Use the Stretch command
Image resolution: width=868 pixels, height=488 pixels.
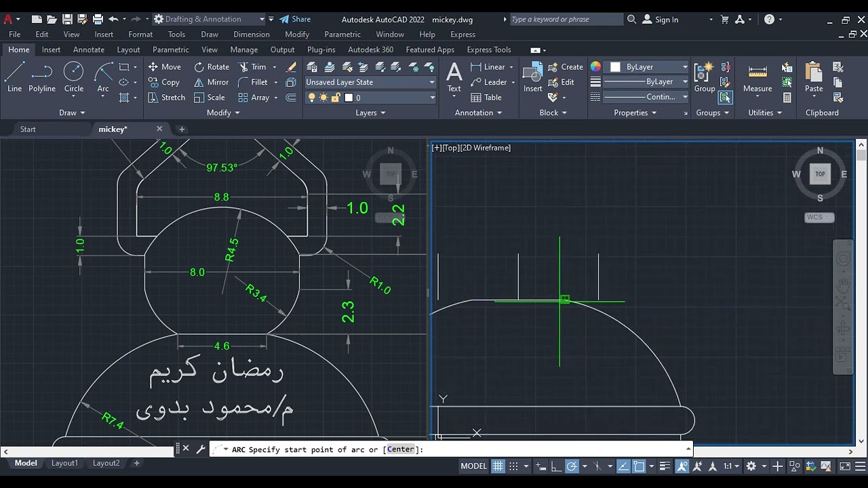tap(166, 98)
